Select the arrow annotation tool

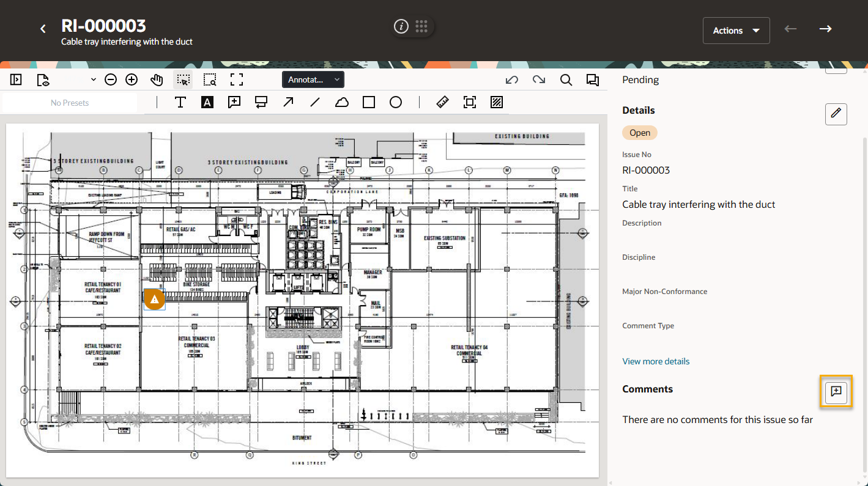pos(288,103)
